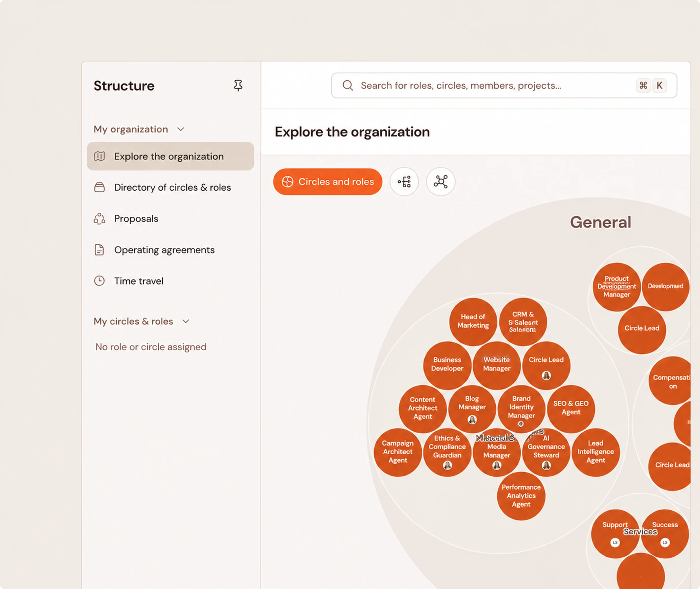Select the Performance Analytics Agent role
The width and height of the screenshot is (700, 589).
(x=521, y=496)
